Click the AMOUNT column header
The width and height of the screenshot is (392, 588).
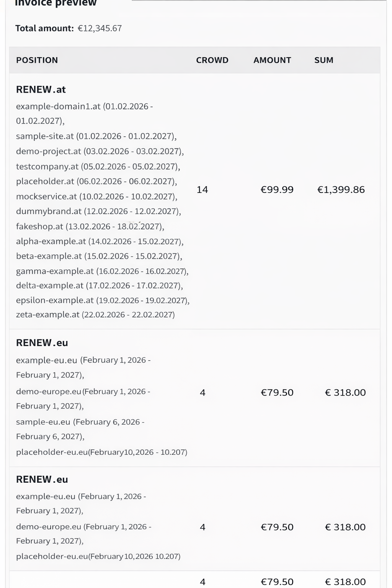[x=272, y=60]
